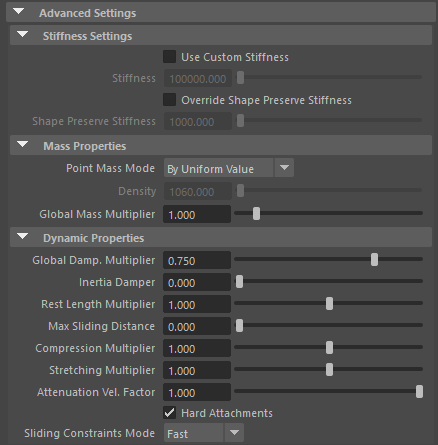Image resolution: width=438 pixels, height=445 pixels.
Task: Click the Stretching Multiplier value field
Action: click(x=197, y=370)
